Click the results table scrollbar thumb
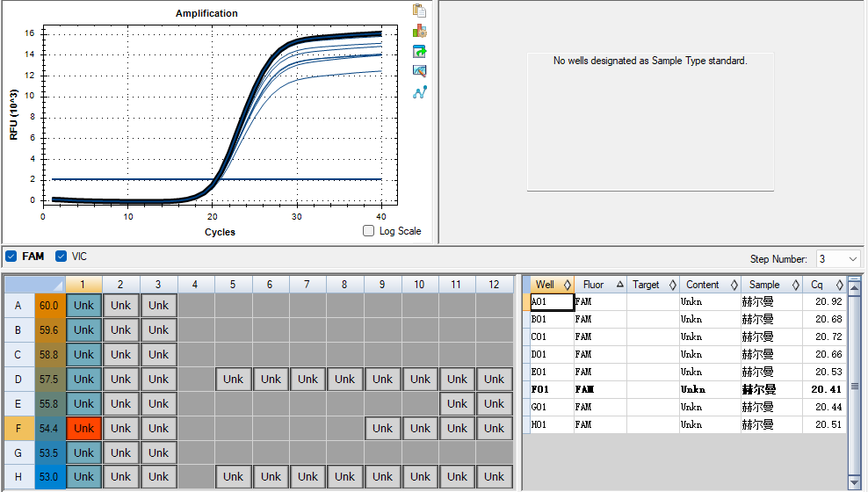868x492 pixels. (854, 385)
